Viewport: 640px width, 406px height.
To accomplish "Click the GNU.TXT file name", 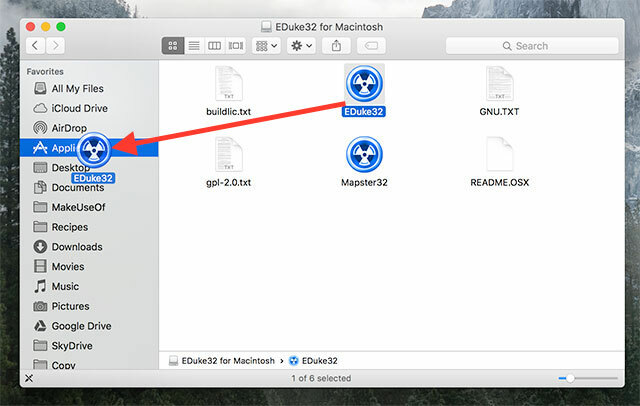I will pos(499,112).
